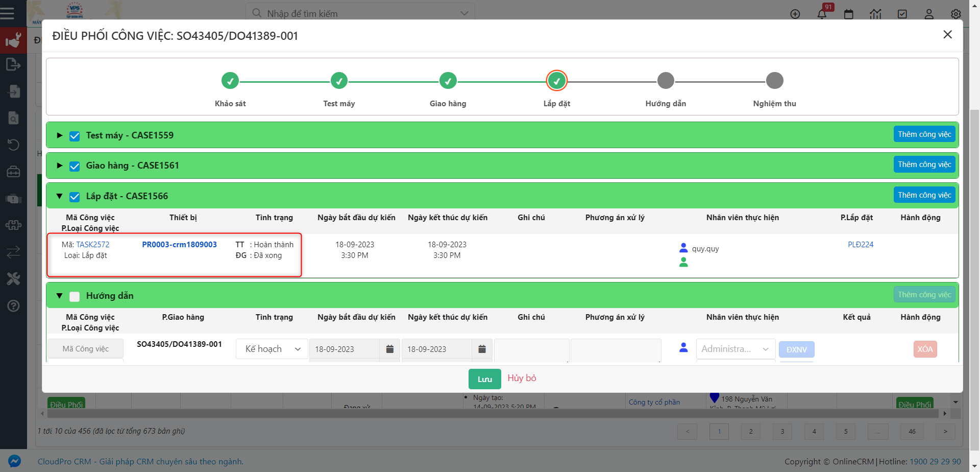The height and width of the screenshot is (472, 980).
Task: Select the Khảo sát progress step
Action: 230,81
